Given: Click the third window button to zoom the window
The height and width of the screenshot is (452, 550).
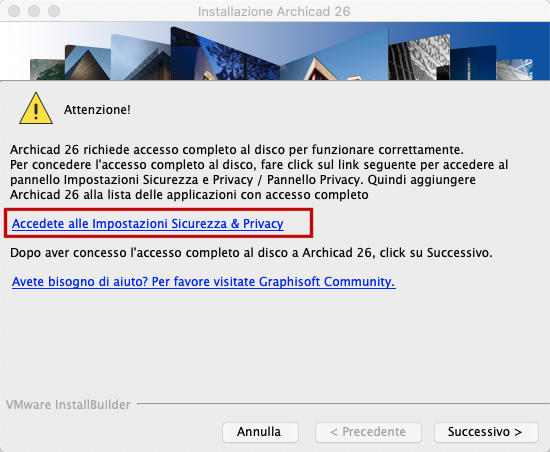Looking at the screenshot, I should pyautogui.click(x=54, y=11).
